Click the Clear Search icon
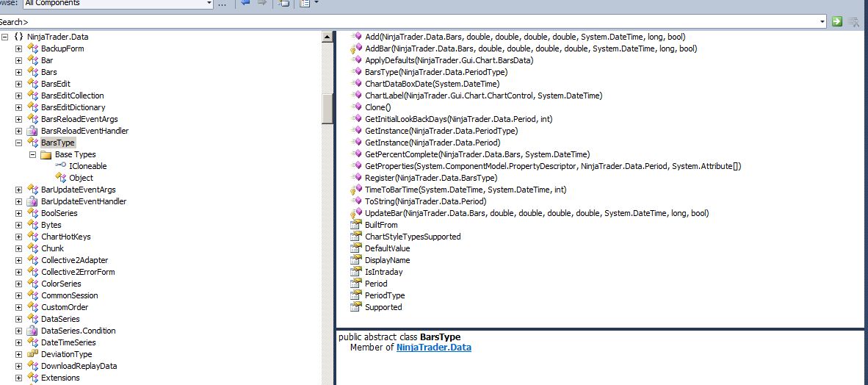This screenshot has height=385, width=868. pyautogui.click(x=853, y=21)
